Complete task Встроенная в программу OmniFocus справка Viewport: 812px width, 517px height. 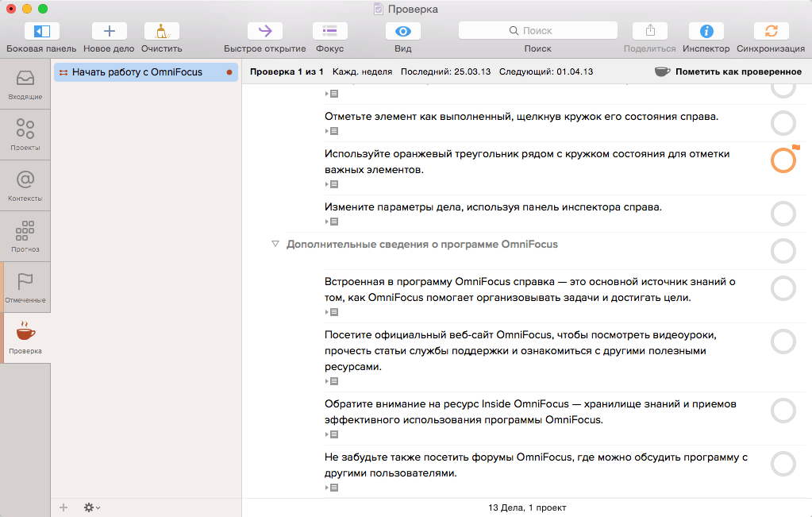783,288
